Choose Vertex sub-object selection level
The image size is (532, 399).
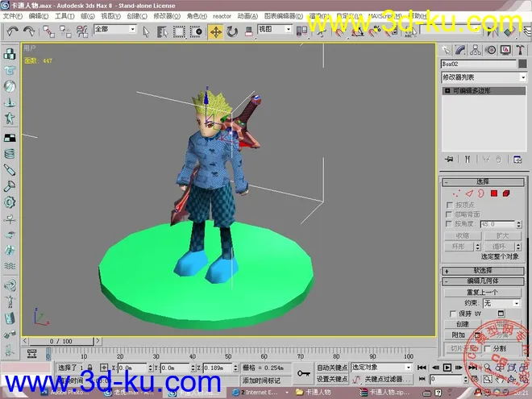(456, 193)
